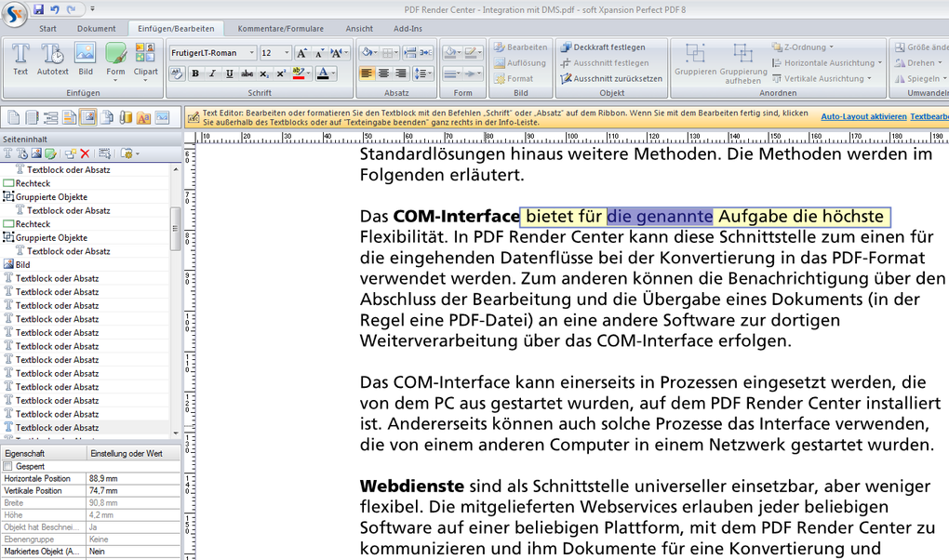Open the Z-Ordnung dropdown
Image resolution: width=949 pixels, height=560 pixels.
pos(803,47)
